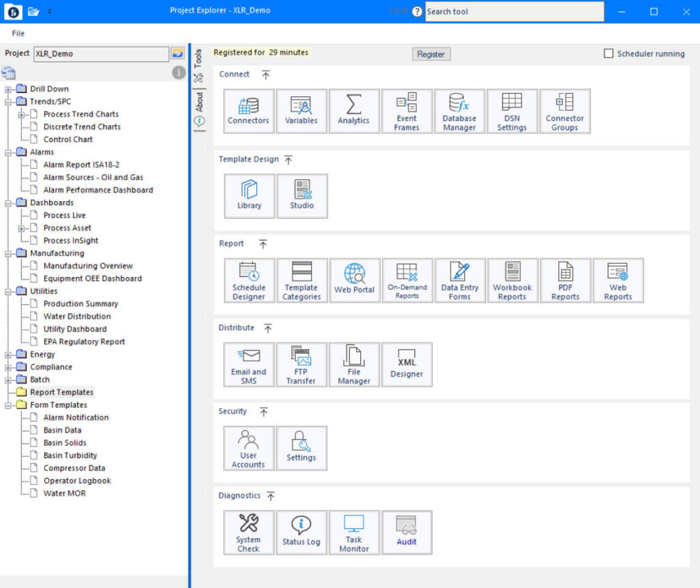Collapse the Connect section
700x588 pixels.
[266, 75]
